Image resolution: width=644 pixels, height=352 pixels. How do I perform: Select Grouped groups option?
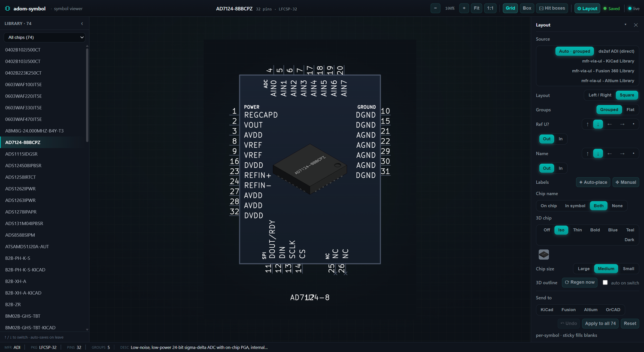tap(609, 110)
